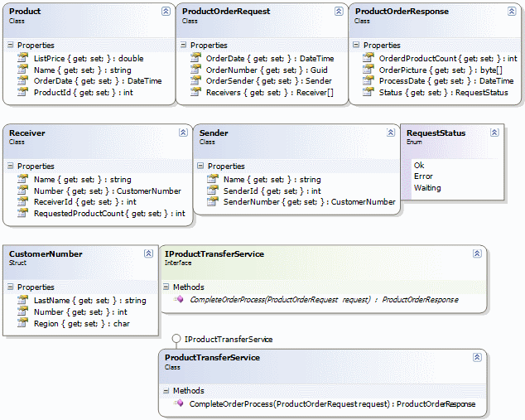525x420 pixels.
Task: Select the Waiting value in RequestStatus
Action: point(427,188)
